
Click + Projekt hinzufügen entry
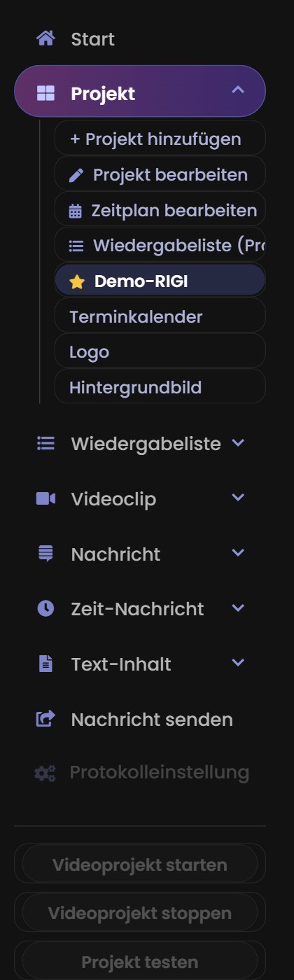coord(160,139)
